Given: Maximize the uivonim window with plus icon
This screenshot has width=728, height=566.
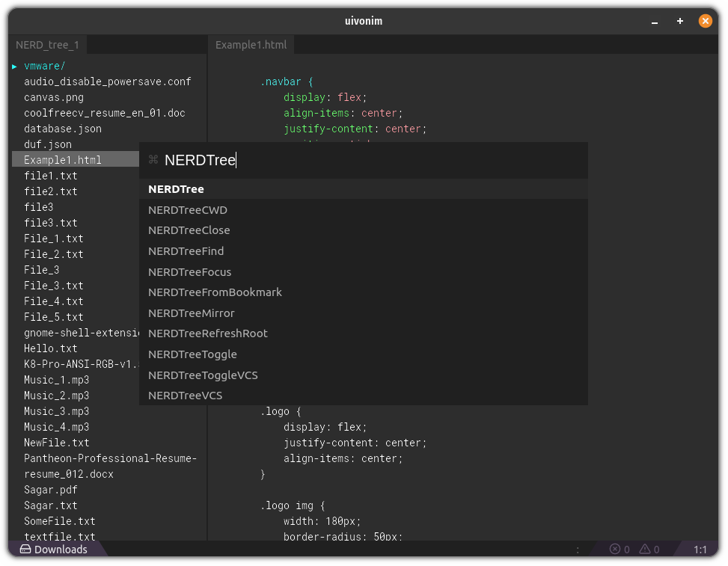Looking at the screenshot, I should tap(680, 22).
